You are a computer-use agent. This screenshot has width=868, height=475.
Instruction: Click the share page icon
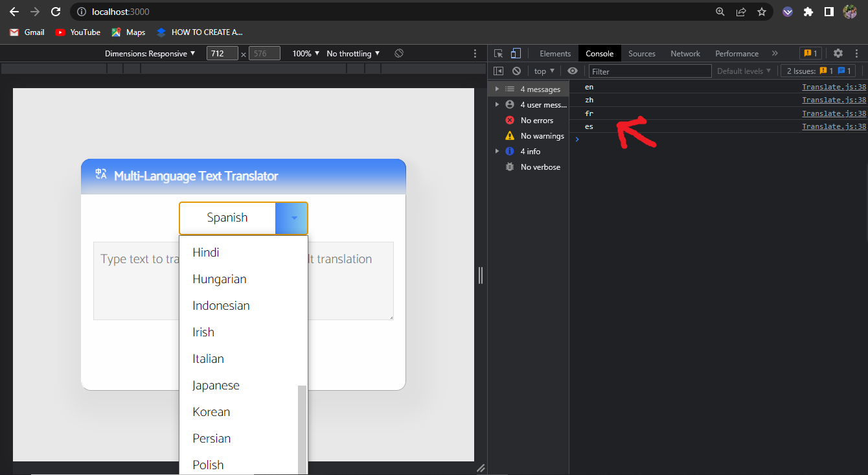pos(741,12)
